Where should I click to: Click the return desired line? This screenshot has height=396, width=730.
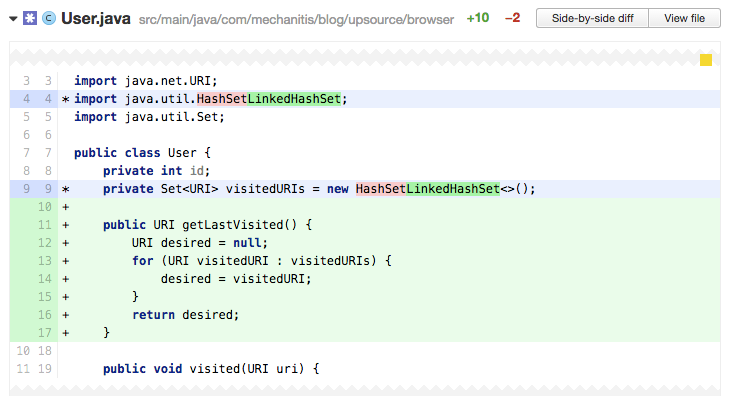[x=185, y=315]
